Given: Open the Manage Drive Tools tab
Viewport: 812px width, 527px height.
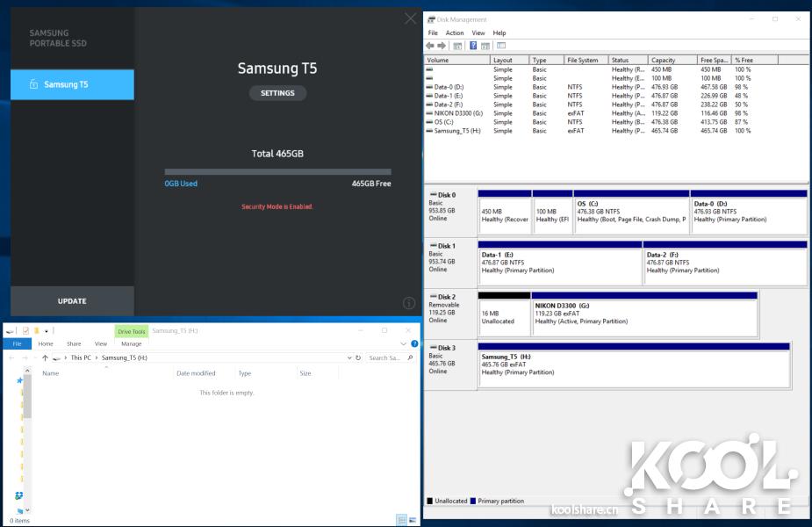Looking at the screenshot, I should pos(132,343).
